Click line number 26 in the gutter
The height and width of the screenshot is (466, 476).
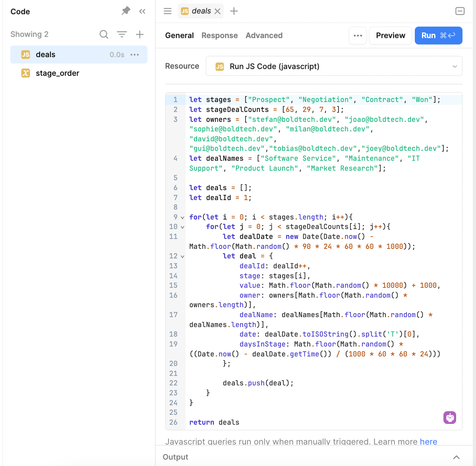pyautogui.click(x=173, y=422)
